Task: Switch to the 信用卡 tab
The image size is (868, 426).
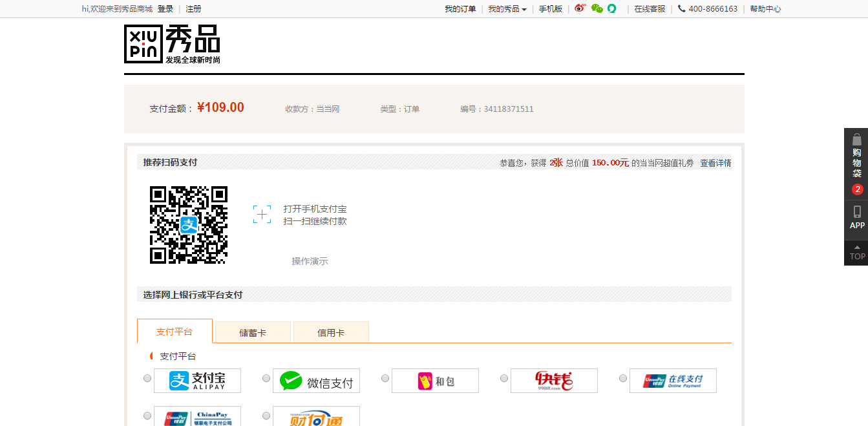Action: click(331, 332)
